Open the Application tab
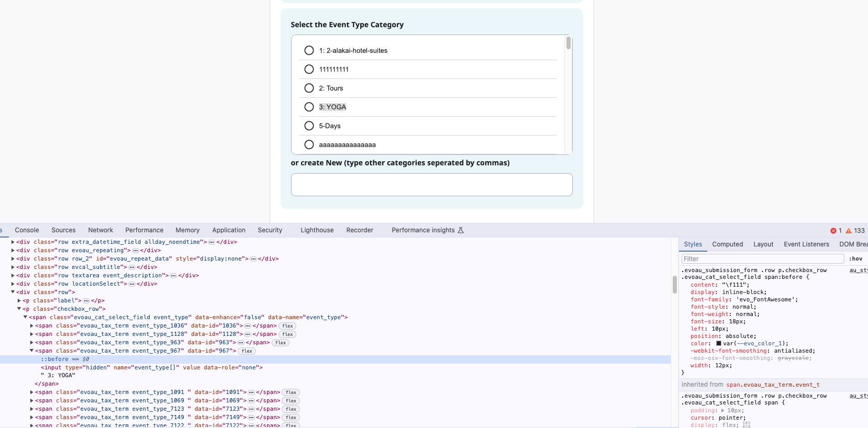 [229, 230]
